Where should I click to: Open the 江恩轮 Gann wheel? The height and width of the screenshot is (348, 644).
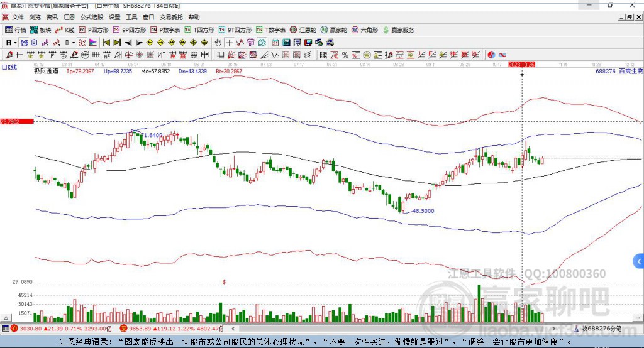303,30
